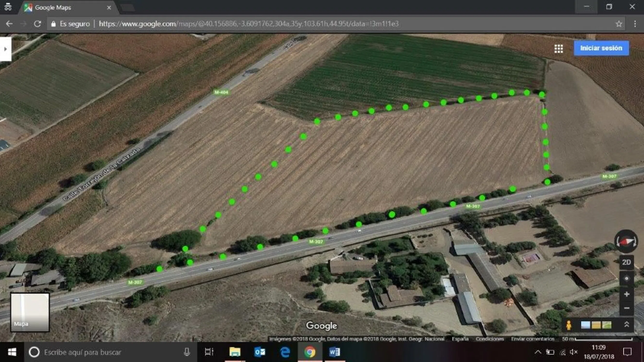
Task: Open Word from the Windows taskbar
Action: (334, 352)
